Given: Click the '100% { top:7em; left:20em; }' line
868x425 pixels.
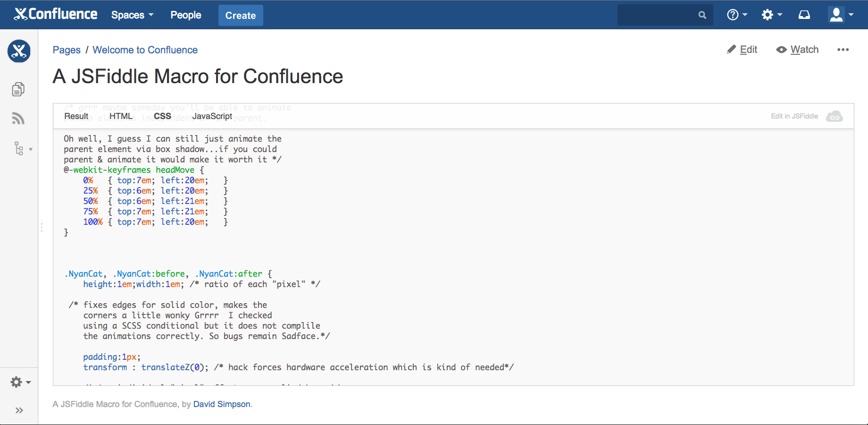Looking at the screenshot, I should coord(156,222).
